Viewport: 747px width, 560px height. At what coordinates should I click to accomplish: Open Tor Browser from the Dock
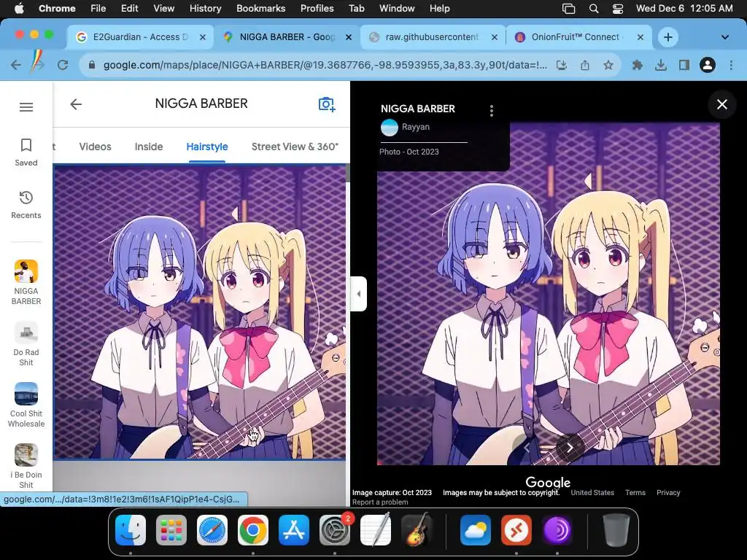(557, 529)
